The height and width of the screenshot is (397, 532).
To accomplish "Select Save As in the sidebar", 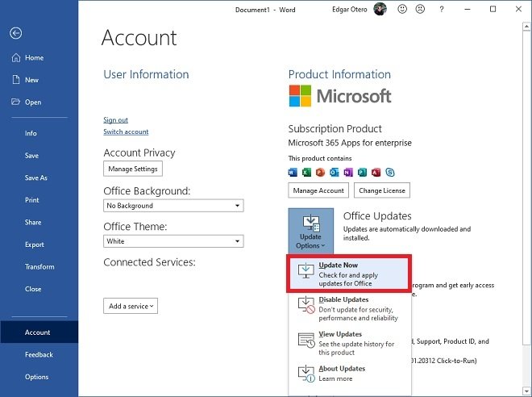I will [36, 178].
